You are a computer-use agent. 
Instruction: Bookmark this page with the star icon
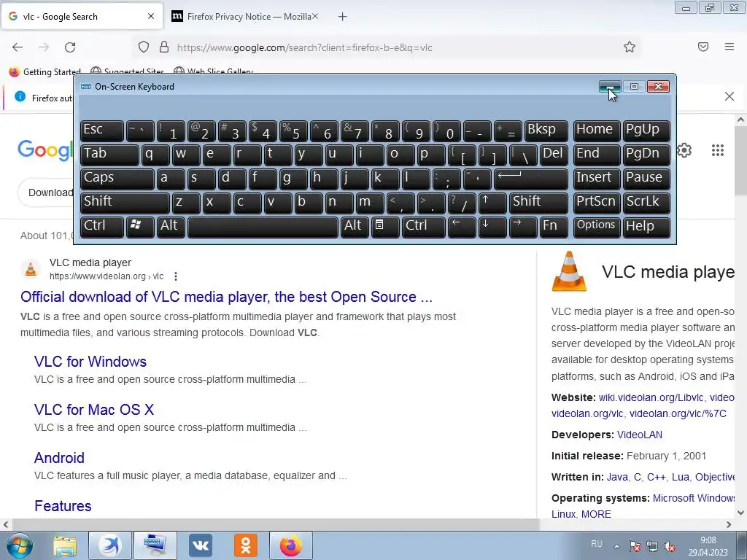point(630,47)
